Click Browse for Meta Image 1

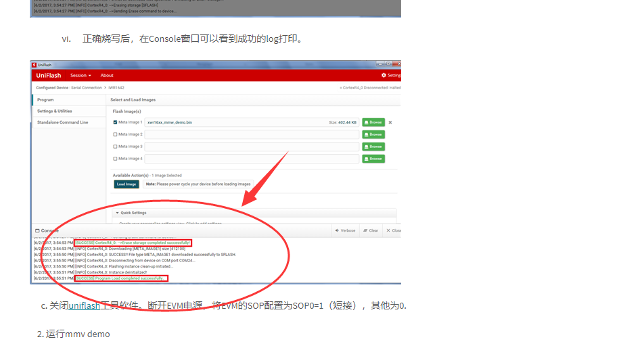click(x=373, y=122)
